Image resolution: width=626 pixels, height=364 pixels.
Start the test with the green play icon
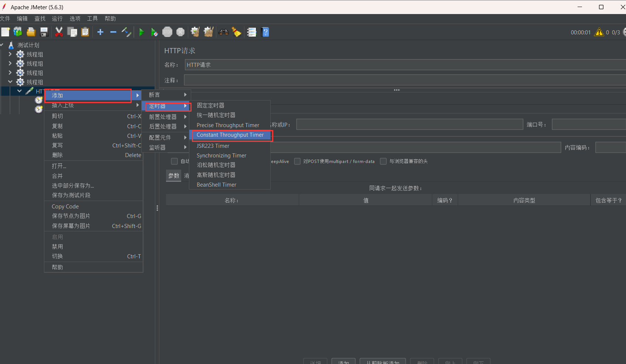click(141, 32)
